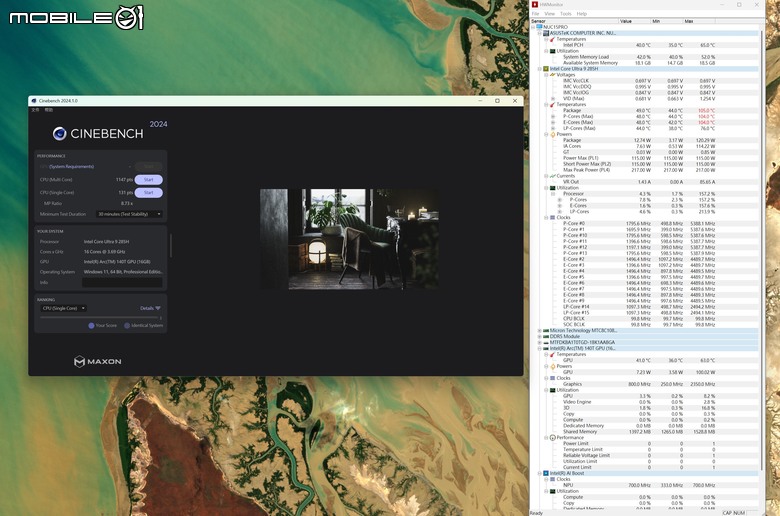This screenshot has height=516, width=780.
Task: Toggle the Identical System legend marker
Action: coord(127,325)
